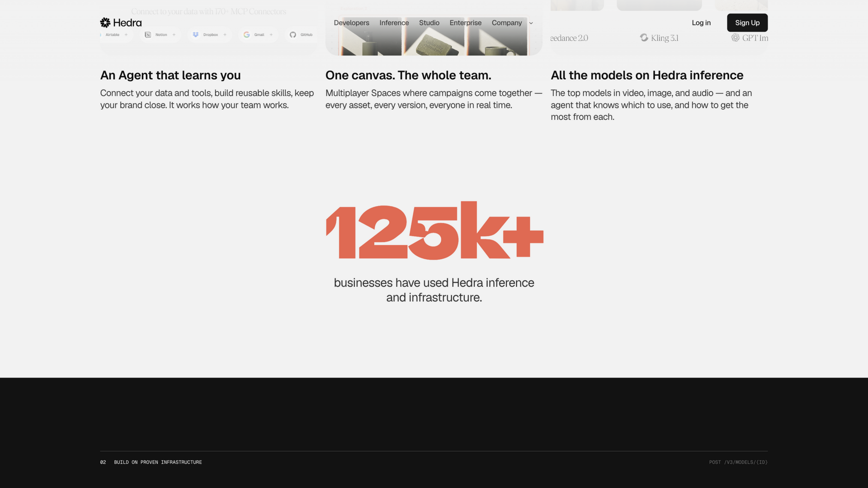Click the Seedance 2.0 model label

point(570,38)
